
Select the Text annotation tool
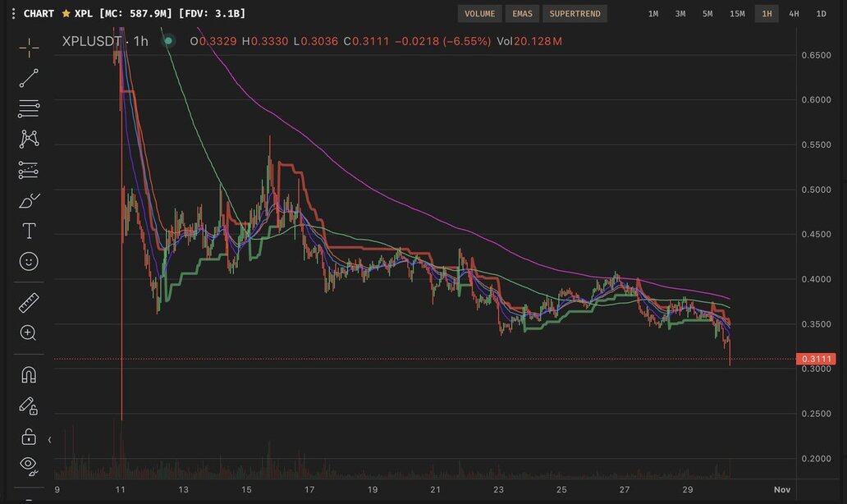[x=29, y=231]
